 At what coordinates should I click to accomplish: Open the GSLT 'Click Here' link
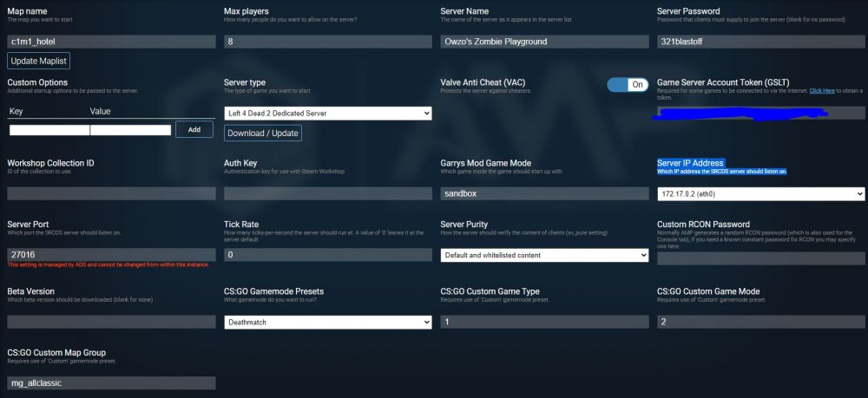click(x=822, y=91)
